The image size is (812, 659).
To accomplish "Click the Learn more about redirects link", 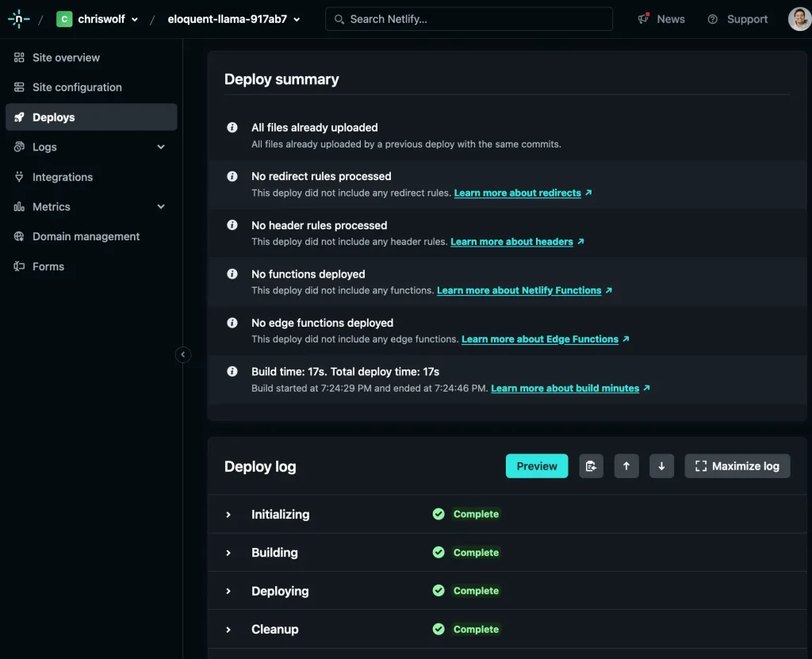I will pyautogui.click(x=516, y=193).
